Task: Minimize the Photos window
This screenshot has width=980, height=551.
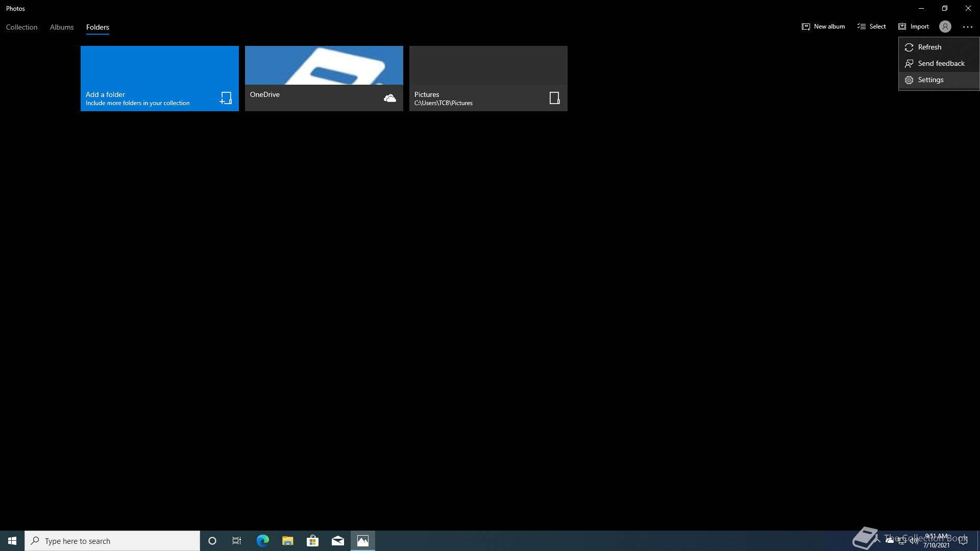Action: pos(921,8)
